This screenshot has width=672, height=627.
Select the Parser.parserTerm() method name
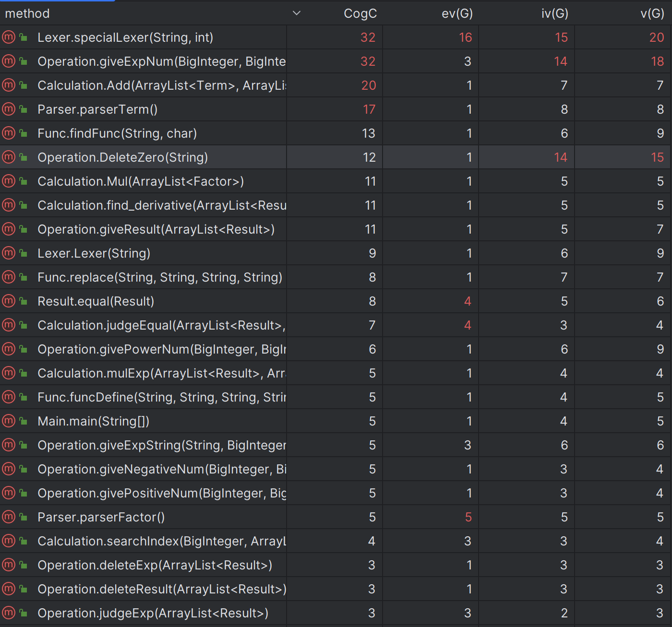click(97, 109)
